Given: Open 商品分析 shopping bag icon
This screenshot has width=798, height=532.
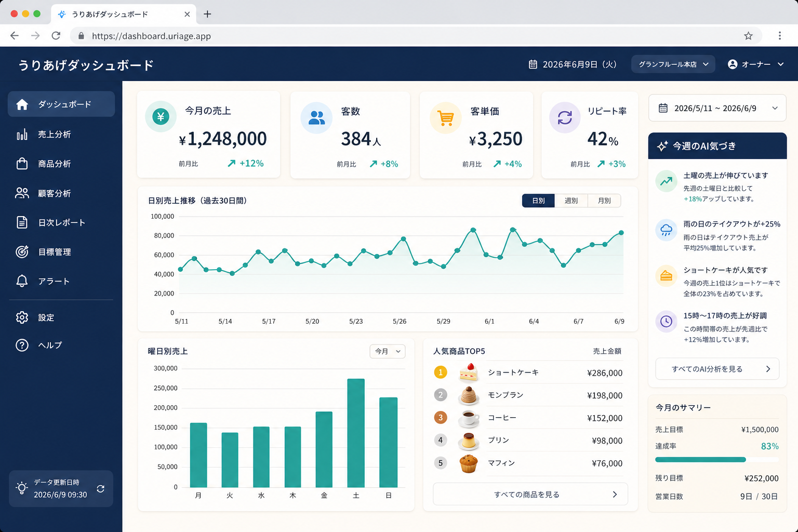Looking at the screenshot, I should point(22,164).
